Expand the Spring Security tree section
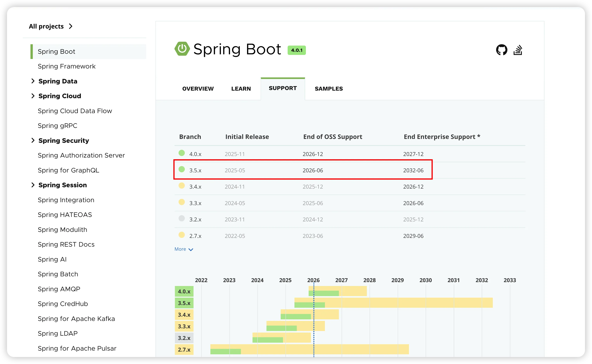Viewport: 592px width, 364px height. 33,140
